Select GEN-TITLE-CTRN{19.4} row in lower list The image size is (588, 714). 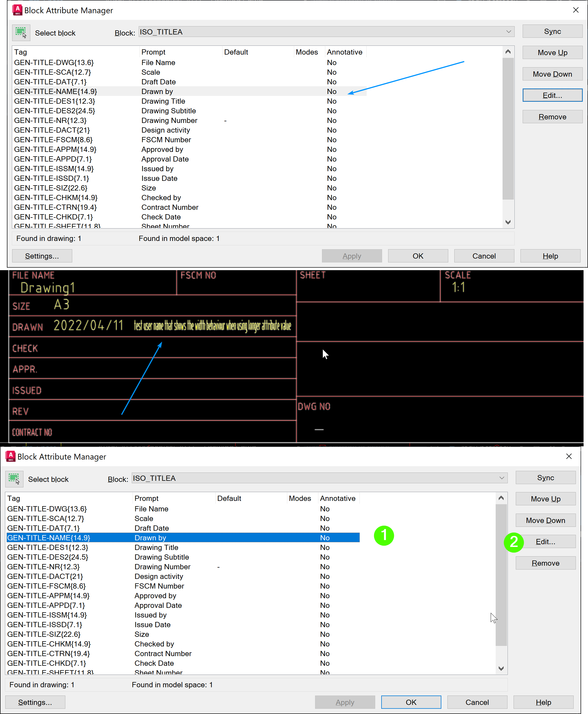(49, 653)
